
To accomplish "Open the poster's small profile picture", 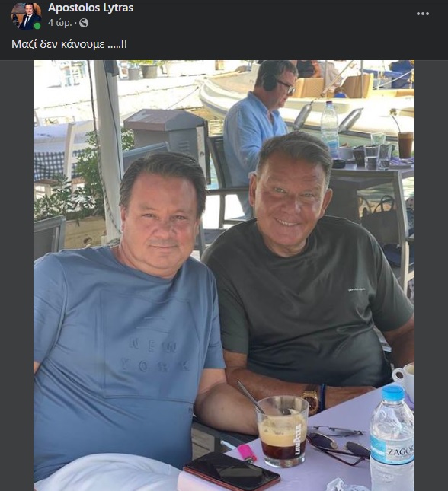I will (26, 16).
